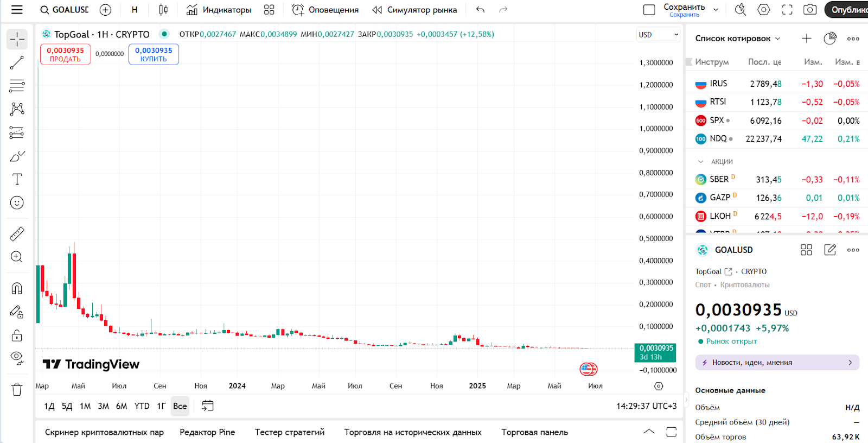Open the Индикаторы indicators dialog
This screenshot has width=868, height=443.
[219, 10]
